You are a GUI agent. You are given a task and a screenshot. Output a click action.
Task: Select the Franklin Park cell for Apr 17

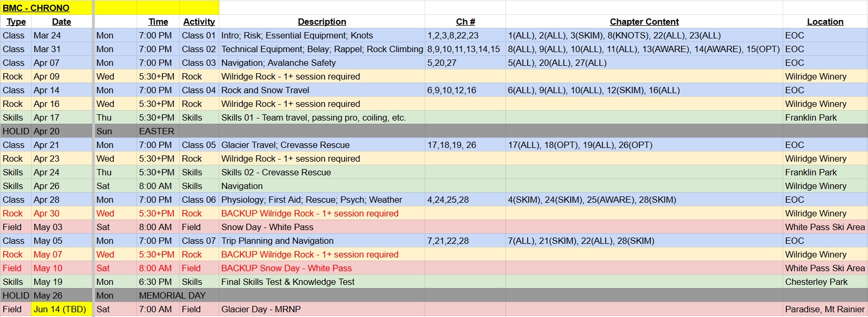825,117
